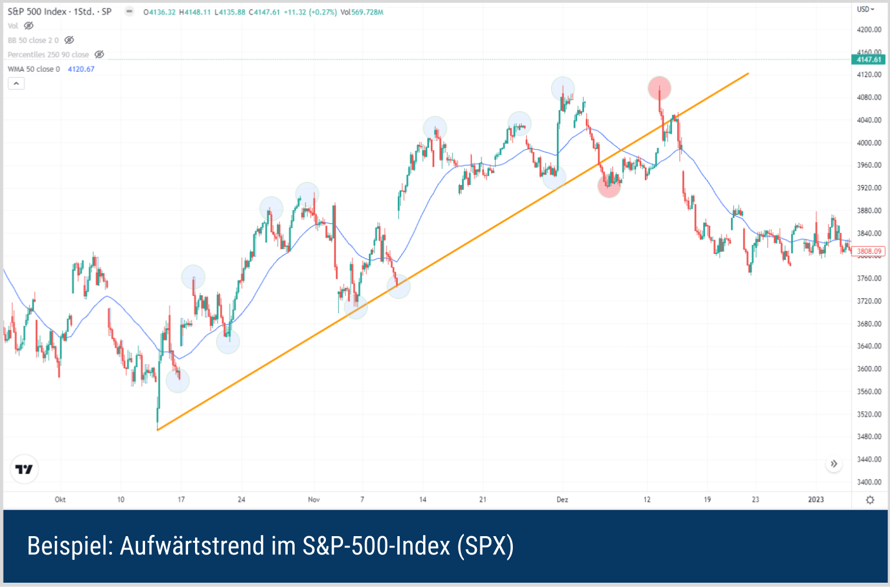Click the 17 date label on time axis
890x588 pixels.
click(181, 500)
